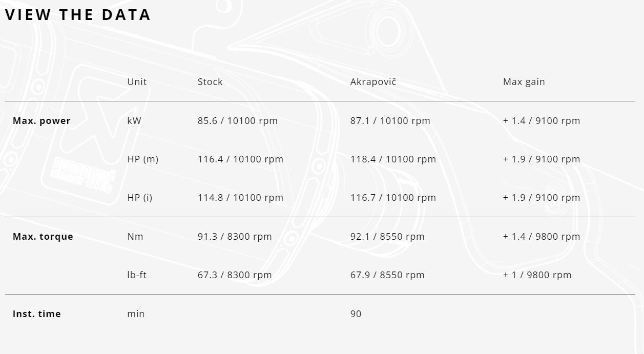644x354 pixels.
Task: Select the Inst. time row label
Action: point(36,314)
